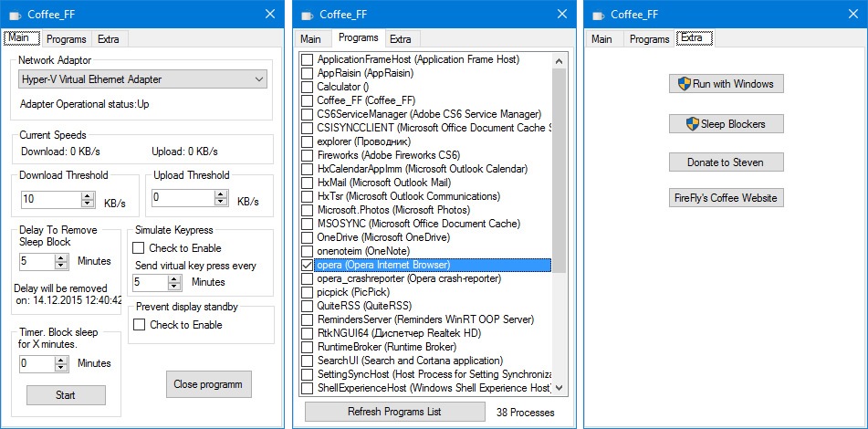Click the programs list scrollbar thumb
Screen dimensions: 868x429
coord(559,171)
